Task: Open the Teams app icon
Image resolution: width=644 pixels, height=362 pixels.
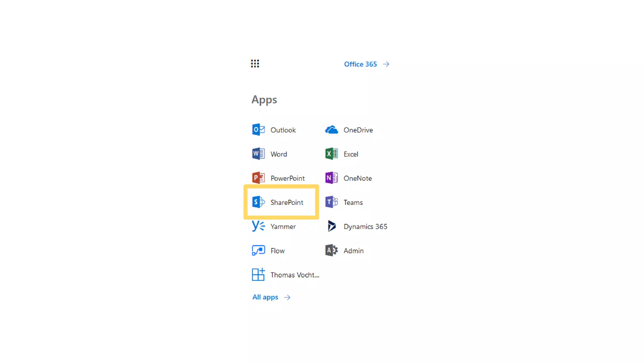Action: [331, 202]
